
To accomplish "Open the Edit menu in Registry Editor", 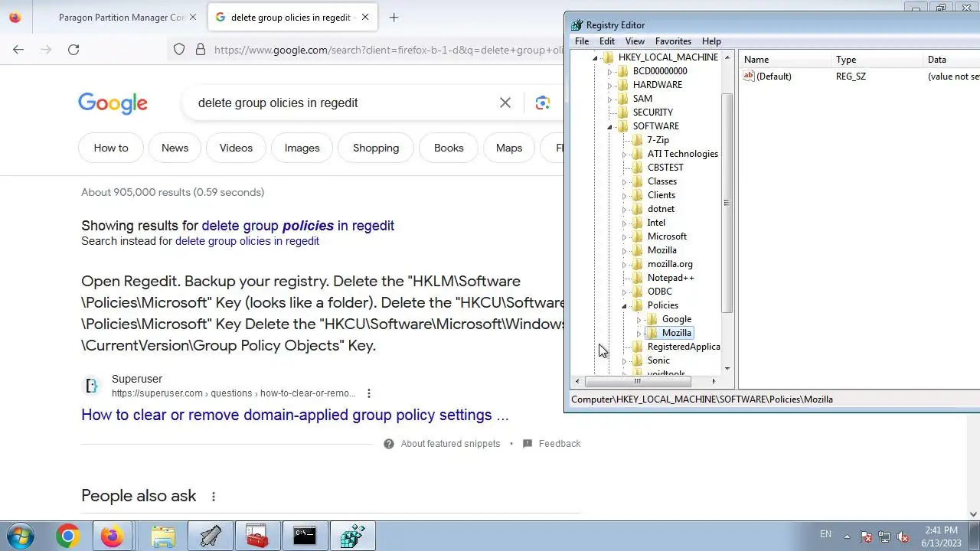I will click(x=607, y=41).
